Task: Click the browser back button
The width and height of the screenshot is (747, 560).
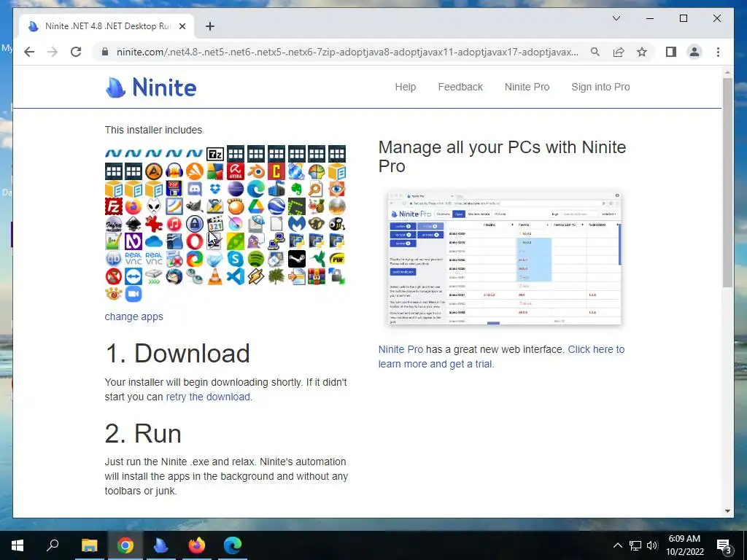Action: (x=29, y=52)
